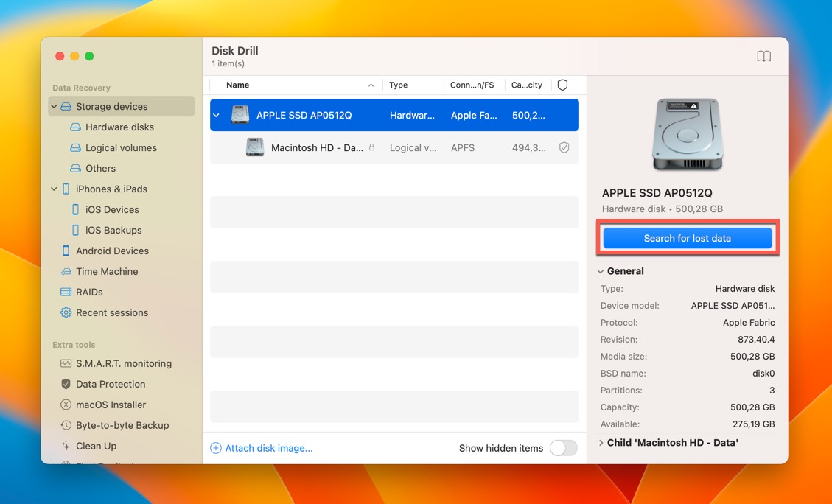
Task: Click the Protocol value Apple Fabric
Action: (749, 323)
